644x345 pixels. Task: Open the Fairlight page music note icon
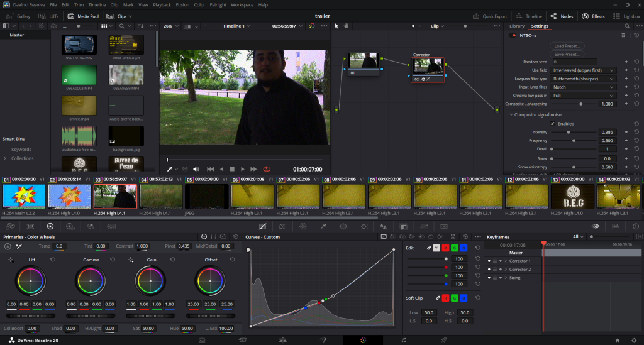point(404,340)
